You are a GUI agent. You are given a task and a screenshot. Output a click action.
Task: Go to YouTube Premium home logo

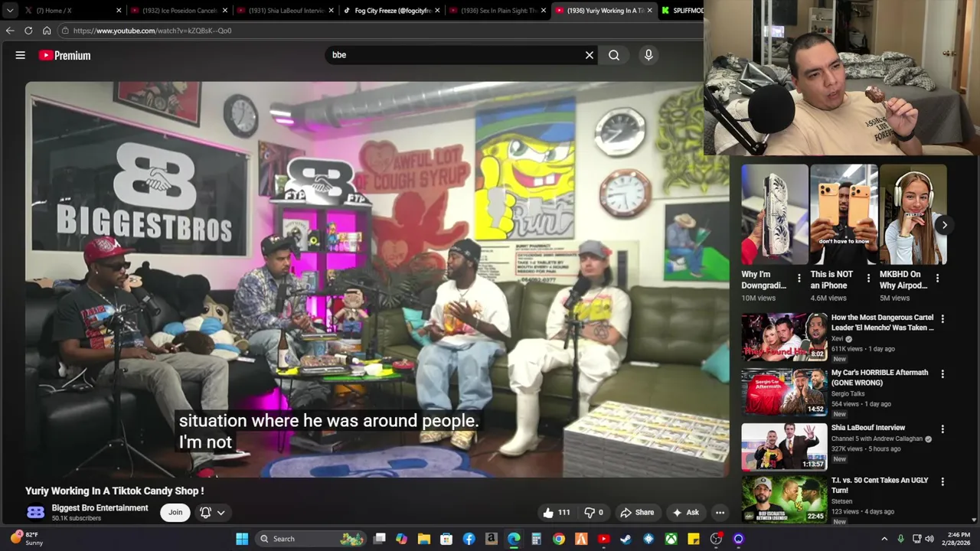[65, 55]
